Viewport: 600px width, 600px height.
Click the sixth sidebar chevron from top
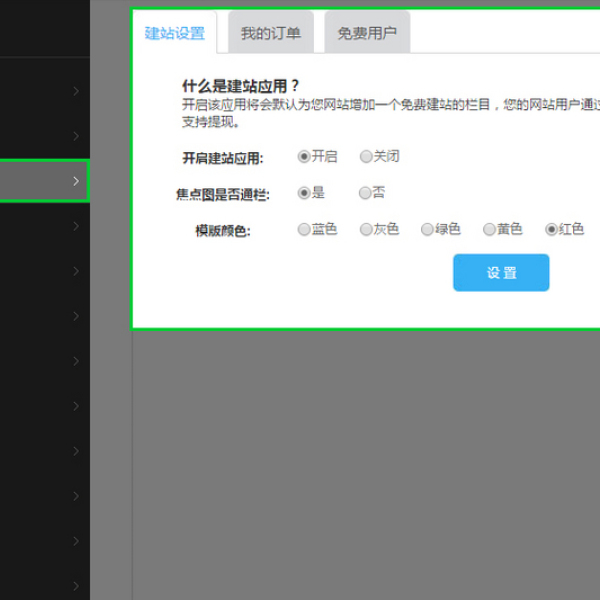[76, 316]
